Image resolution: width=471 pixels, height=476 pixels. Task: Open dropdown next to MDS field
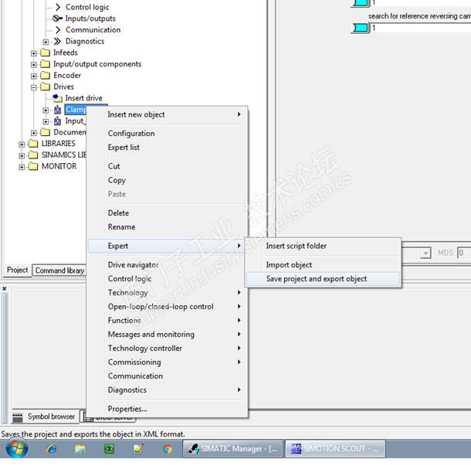click(425, 253)
